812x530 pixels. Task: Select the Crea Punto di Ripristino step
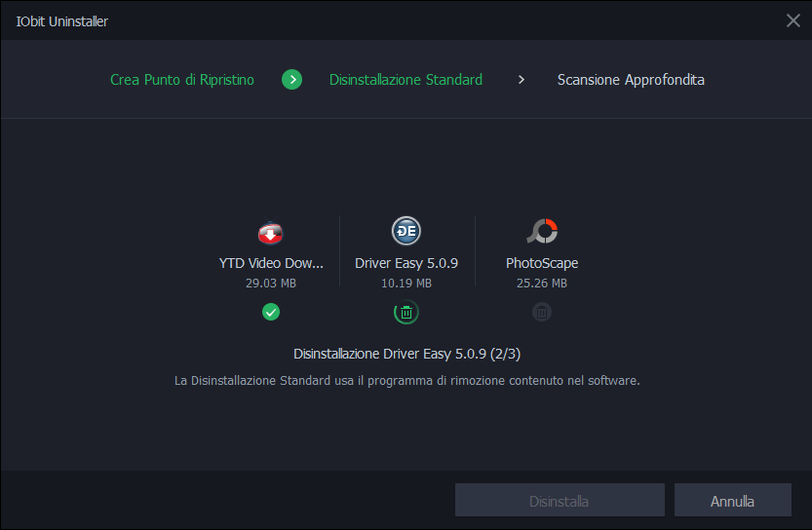click(182, 80)
